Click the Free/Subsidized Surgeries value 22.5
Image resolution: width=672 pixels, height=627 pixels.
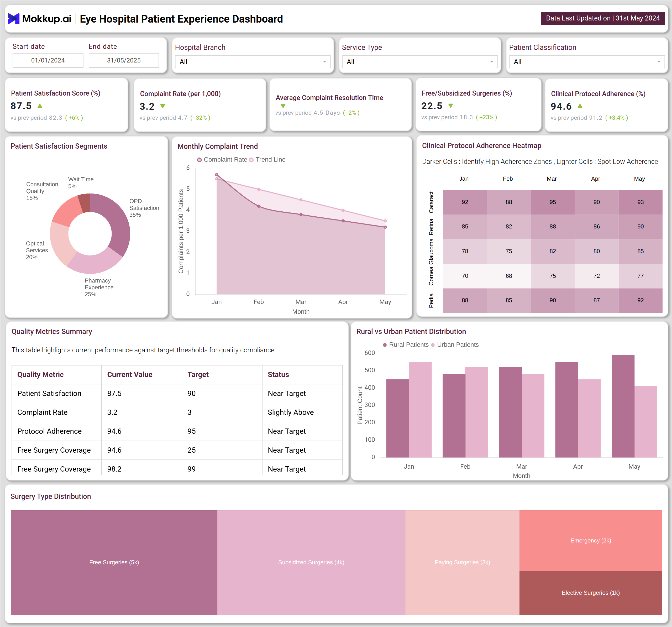point(432,106)
